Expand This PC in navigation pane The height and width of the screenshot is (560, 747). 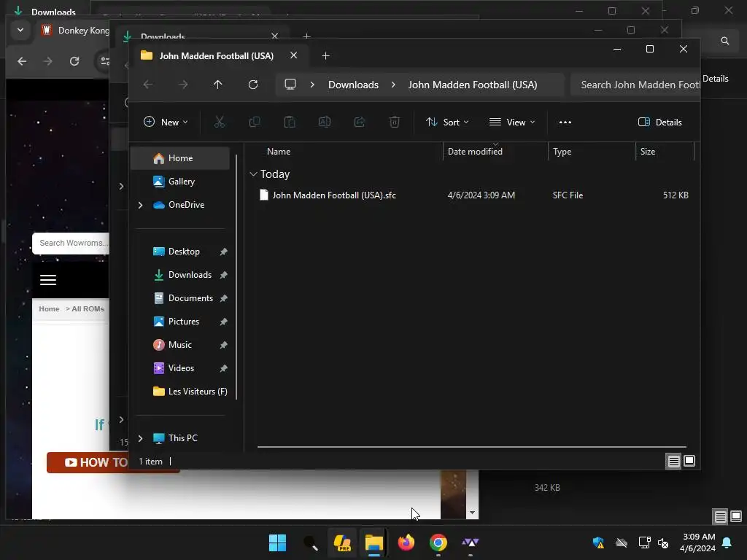pos(141,438)
